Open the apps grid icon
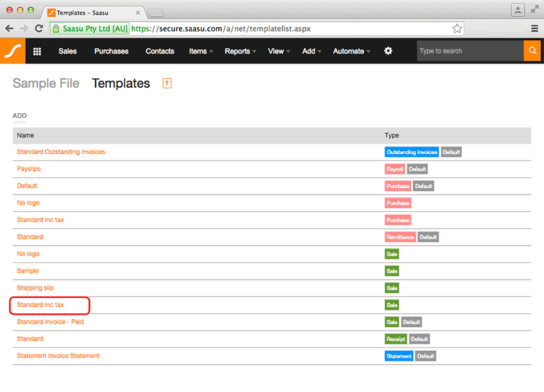 coord(37,51)
